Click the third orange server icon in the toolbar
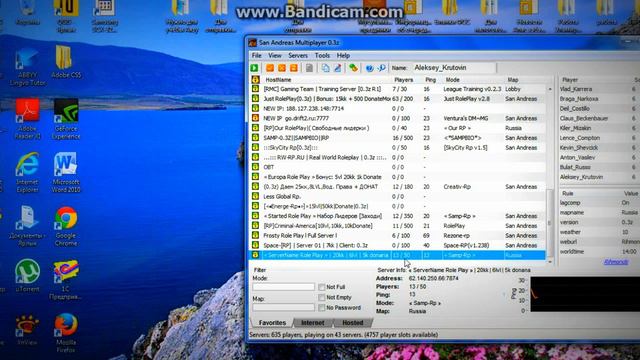Image resolution: width=640 pixels, height=360 pixels. (293, 68)
